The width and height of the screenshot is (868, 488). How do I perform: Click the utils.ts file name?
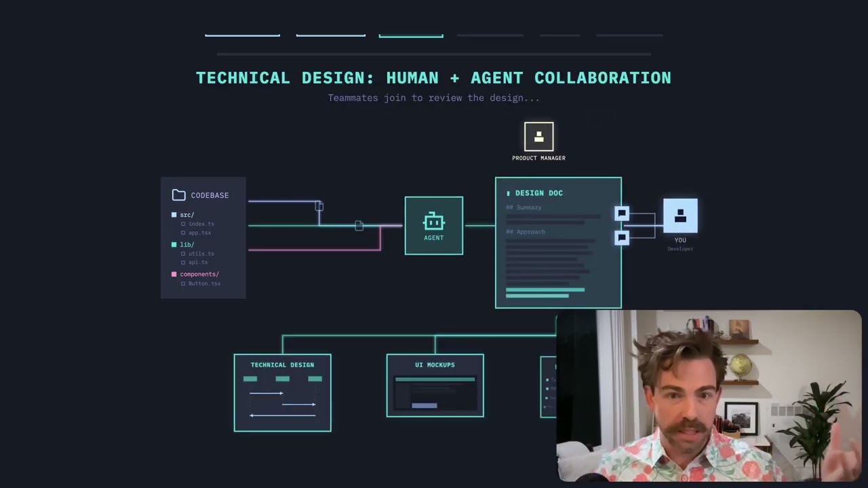201,253
